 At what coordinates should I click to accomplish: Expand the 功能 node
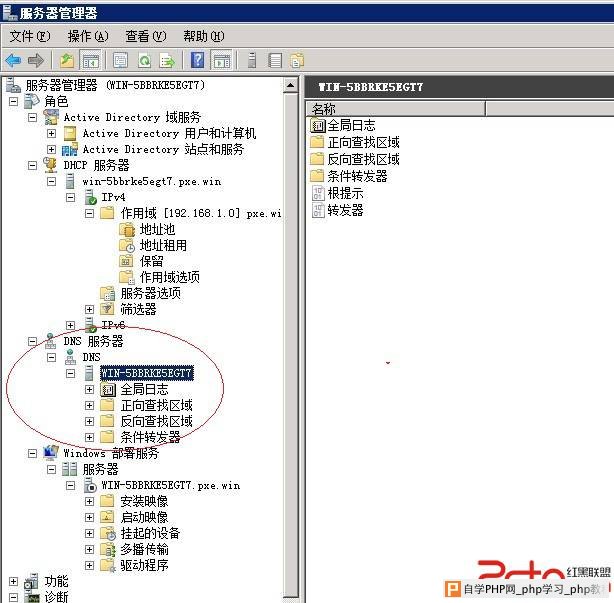[13, 581]
